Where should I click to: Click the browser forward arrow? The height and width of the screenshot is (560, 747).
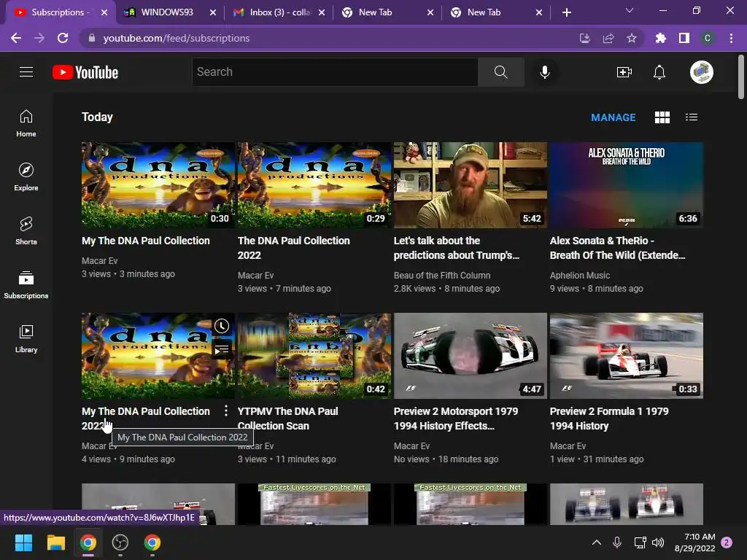pos(39,38)
